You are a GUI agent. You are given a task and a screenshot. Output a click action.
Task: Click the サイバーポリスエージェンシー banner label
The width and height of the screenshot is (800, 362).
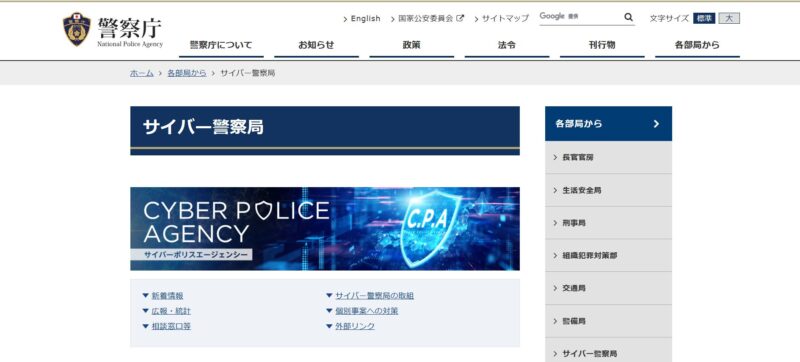[x=191, y=254]
